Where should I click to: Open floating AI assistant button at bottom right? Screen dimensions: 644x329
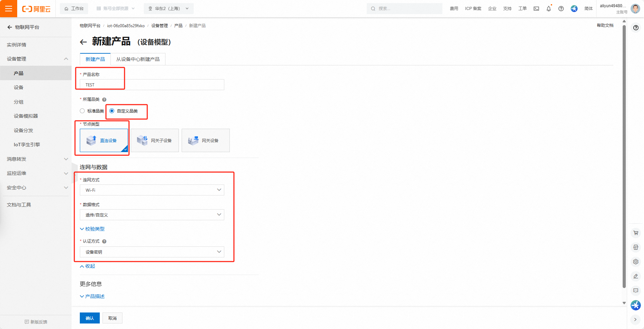click(636, 305)
